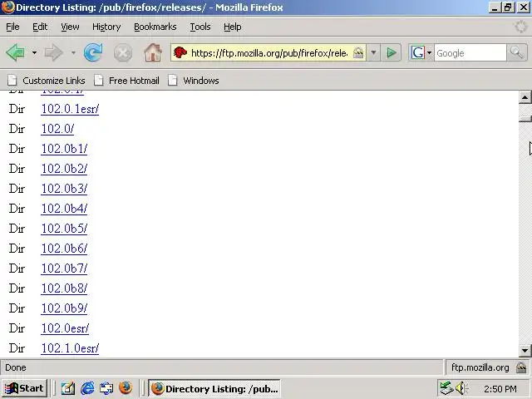Open the 102.0b3/ directory link

64,189
